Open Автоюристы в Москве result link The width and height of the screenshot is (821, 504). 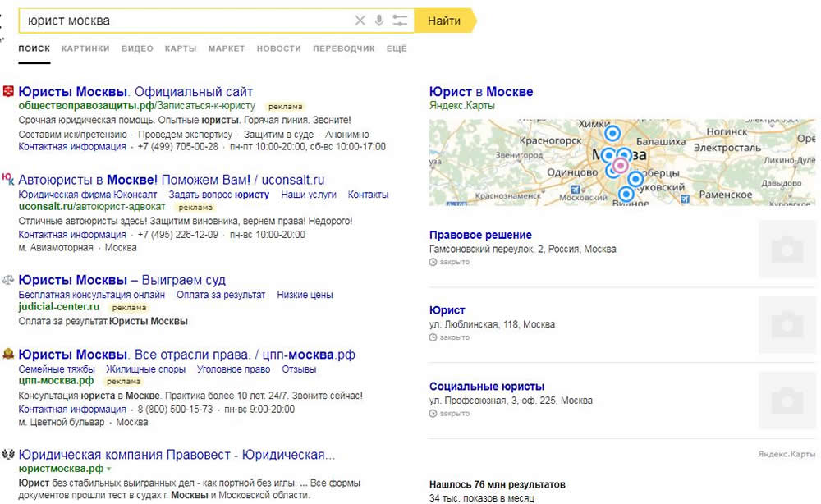[171, 180]
